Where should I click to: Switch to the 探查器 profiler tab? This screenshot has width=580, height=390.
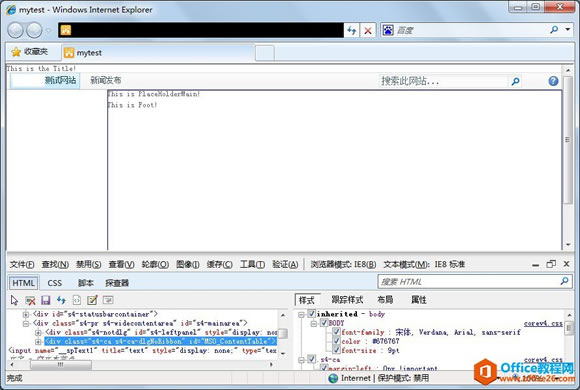click(117, 283)
